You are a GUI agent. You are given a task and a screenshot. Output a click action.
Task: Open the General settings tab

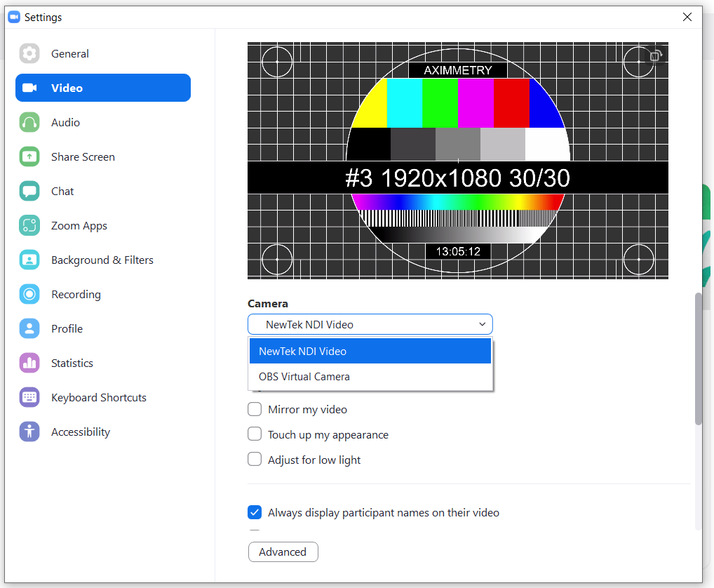tap(103, 54)
